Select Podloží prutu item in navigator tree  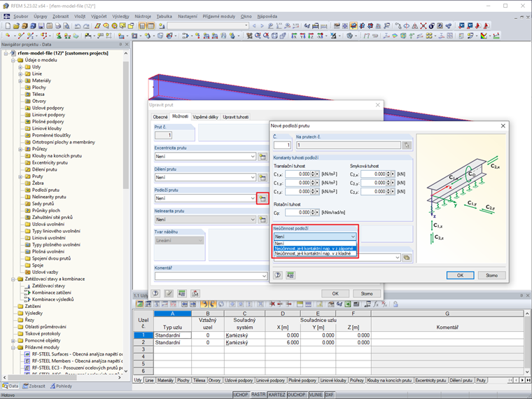point(45,190)
